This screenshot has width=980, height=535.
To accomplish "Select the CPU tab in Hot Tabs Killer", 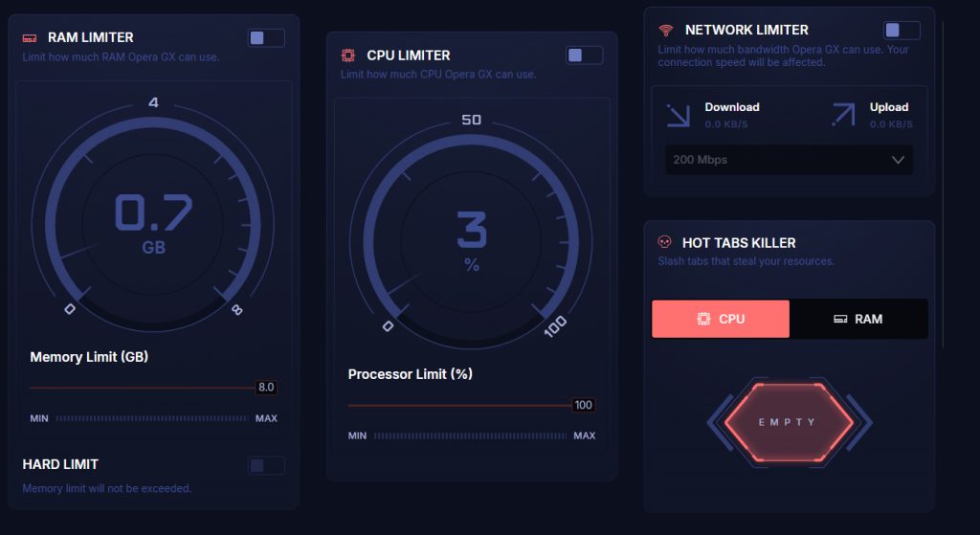I will pos(721,319).
